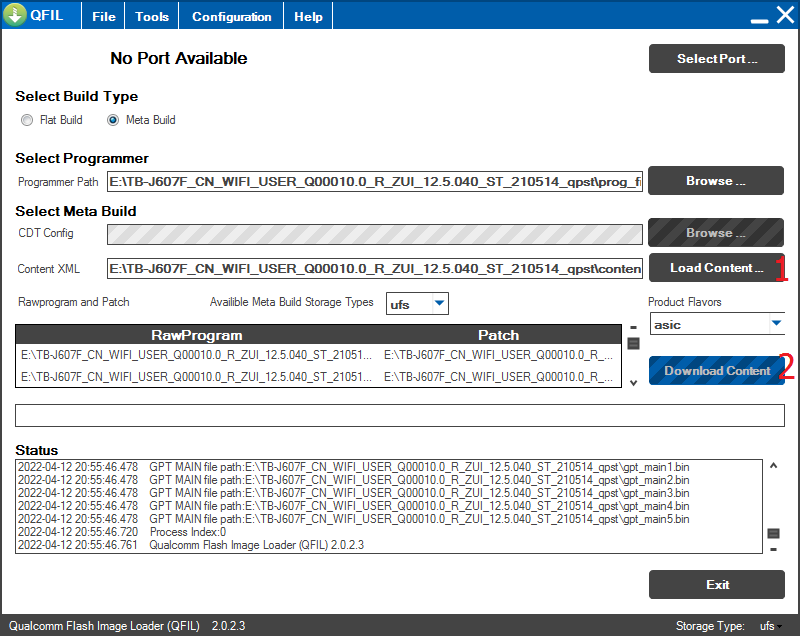Screen dimensions: 800x636
Task: Open the Product Flavors asic dropdown
Action: point(776,323)
